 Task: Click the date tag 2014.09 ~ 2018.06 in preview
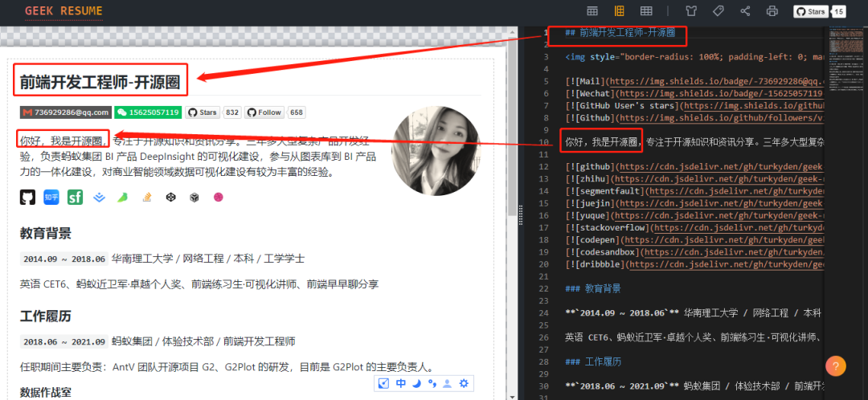click(64, 259)
